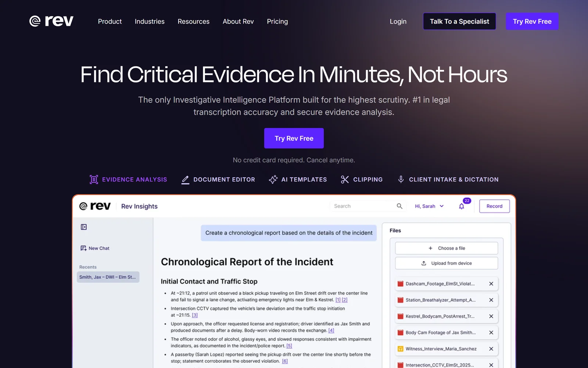Open citation [1] link
The width and height of the screenshot is (588, 368).
pos(338,300)
